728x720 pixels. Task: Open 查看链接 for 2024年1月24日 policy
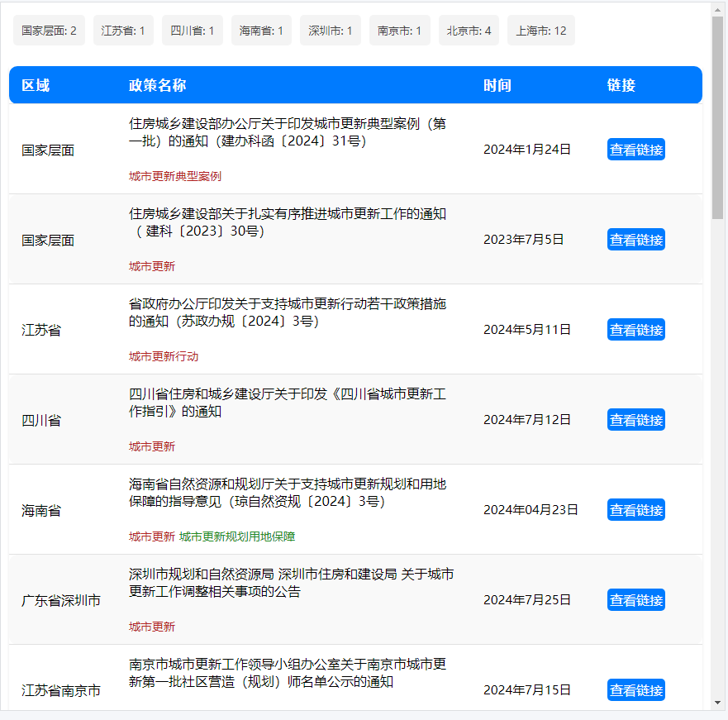(636, 150)
